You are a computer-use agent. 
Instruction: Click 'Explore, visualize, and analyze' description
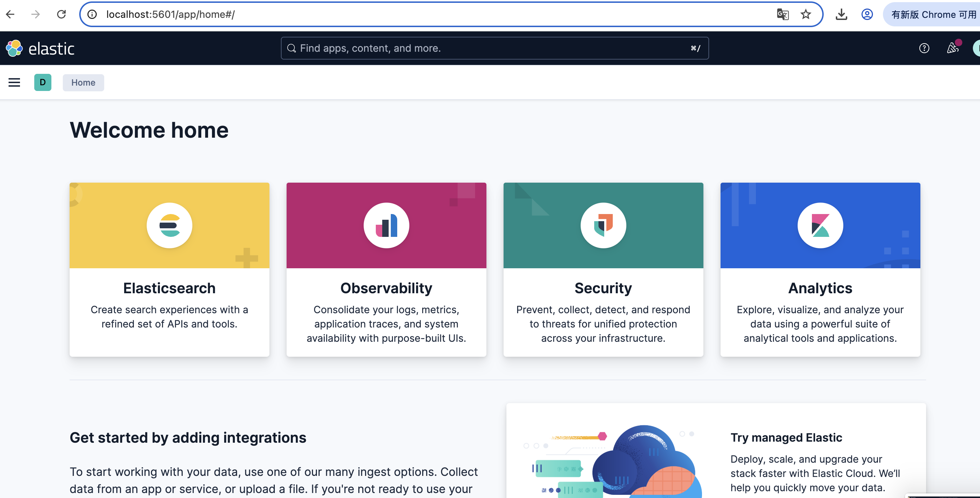[820, 324]
